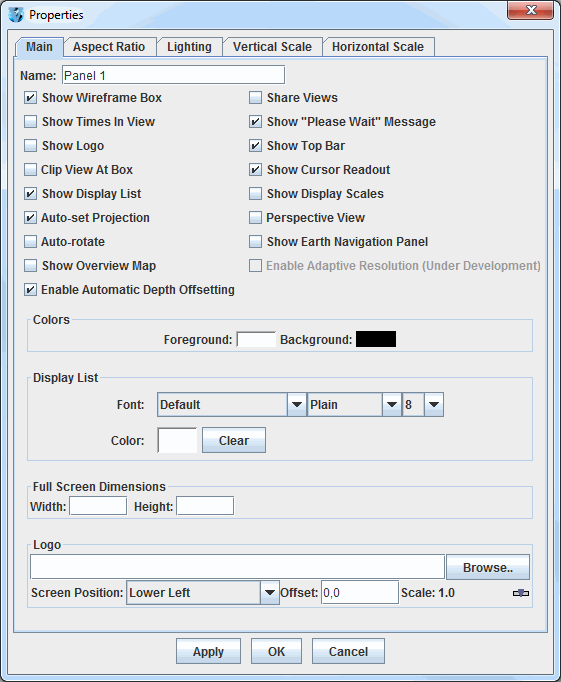Click the Full Screen Height field
Screen dimensions: 561x682
click(x=205, y=506)
